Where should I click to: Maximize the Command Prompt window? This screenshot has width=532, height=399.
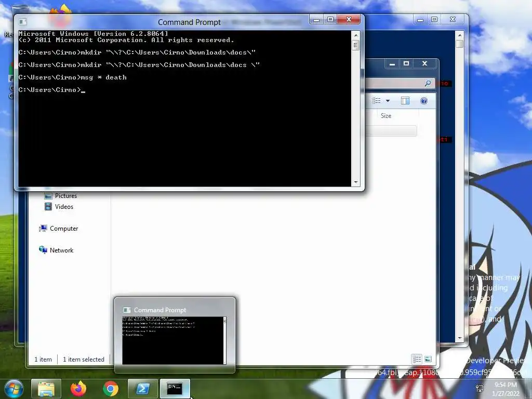(x=330, y=19)
